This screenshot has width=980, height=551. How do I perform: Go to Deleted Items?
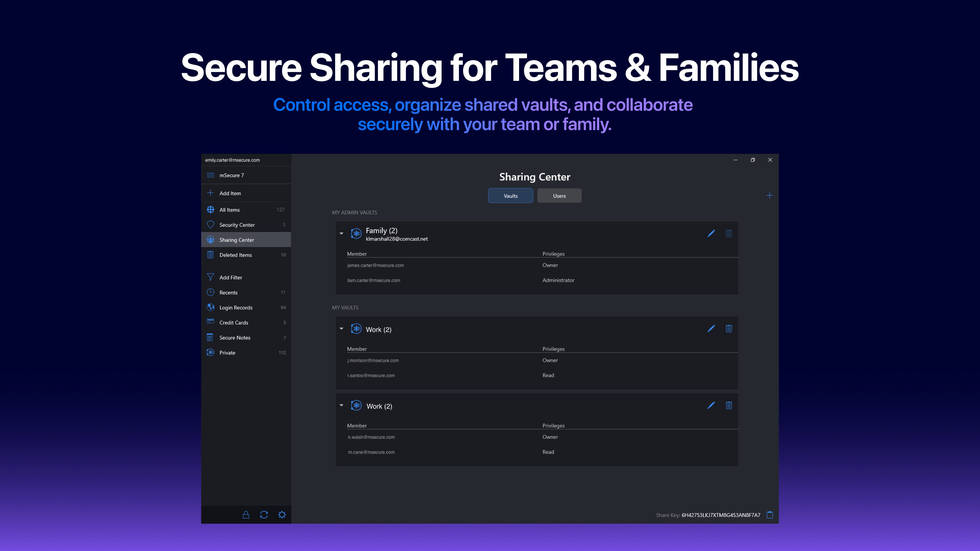246,255
